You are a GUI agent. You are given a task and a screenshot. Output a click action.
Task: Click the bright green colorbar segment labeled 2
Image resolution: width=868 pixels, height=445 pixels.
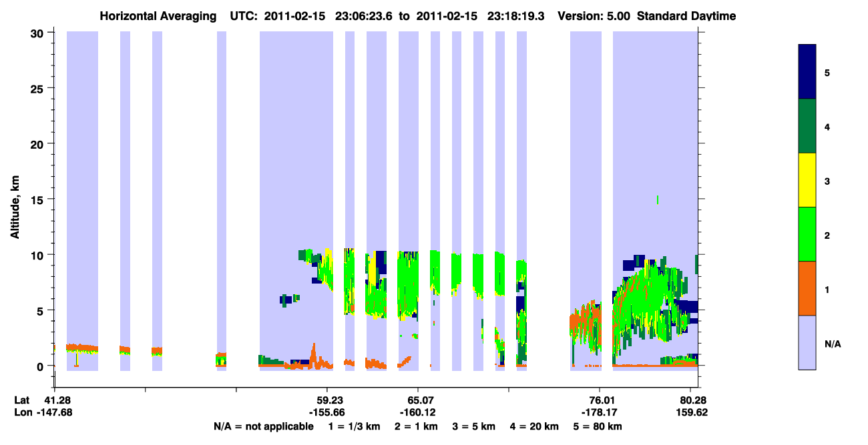coord(807,234)
